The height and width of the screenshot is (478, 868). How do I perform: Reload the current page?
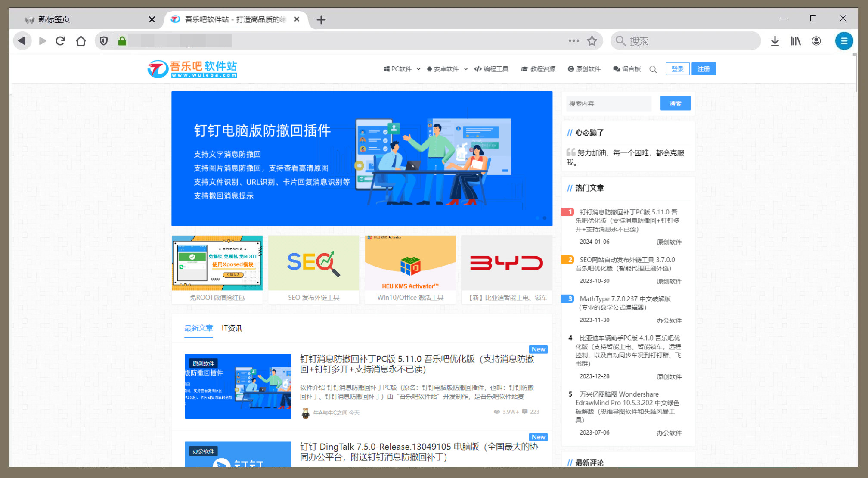[61, 41]
